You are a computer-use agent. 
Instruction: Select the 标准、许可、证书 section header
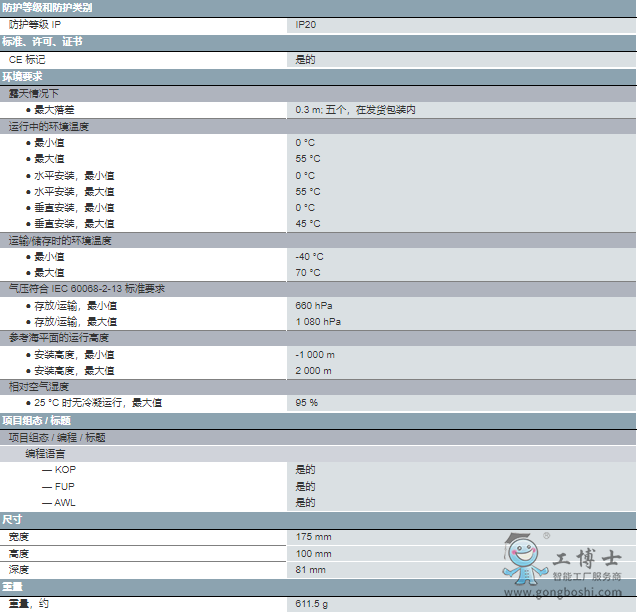pyautogui.click(x=42, y=42)
